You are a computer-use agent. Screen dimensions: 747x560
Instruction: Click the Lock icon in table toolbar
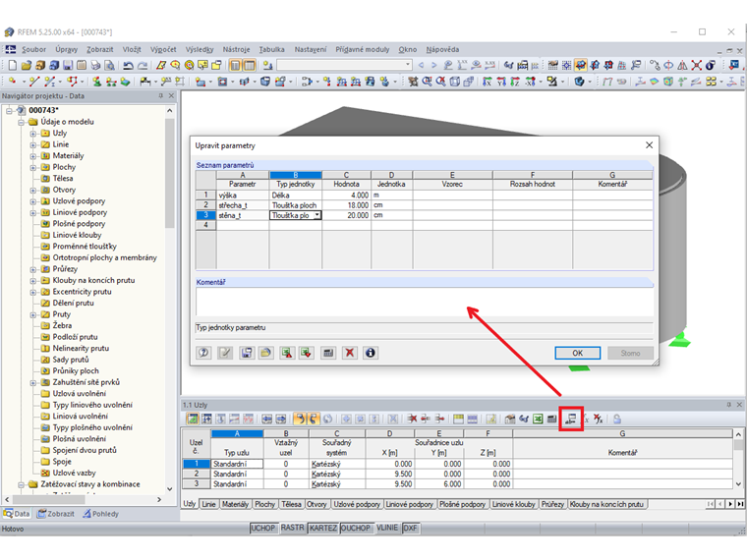click(617, 420)
